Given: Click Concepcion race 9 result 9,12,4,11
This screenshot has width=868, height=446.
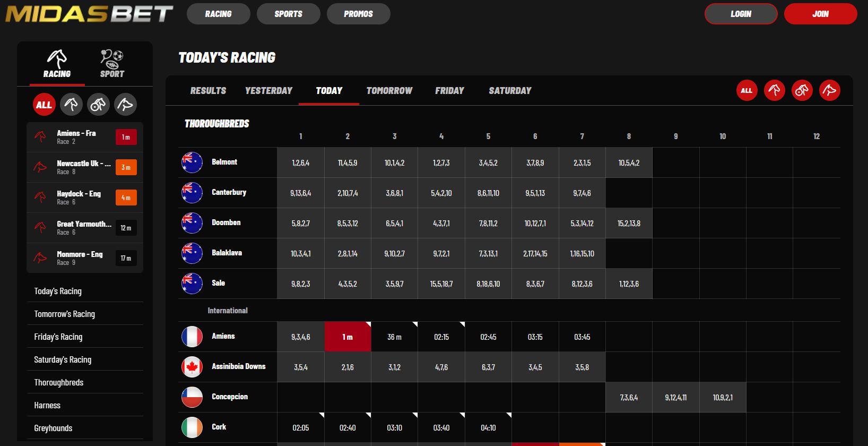Looking at the screenshot, I should click(676, 397).
